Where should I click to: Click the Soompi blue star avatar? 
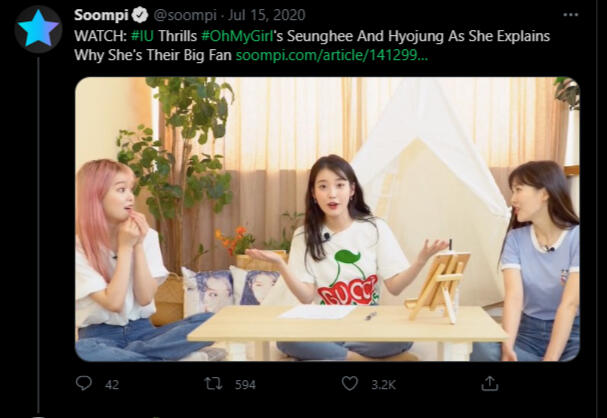pos(38,29)
